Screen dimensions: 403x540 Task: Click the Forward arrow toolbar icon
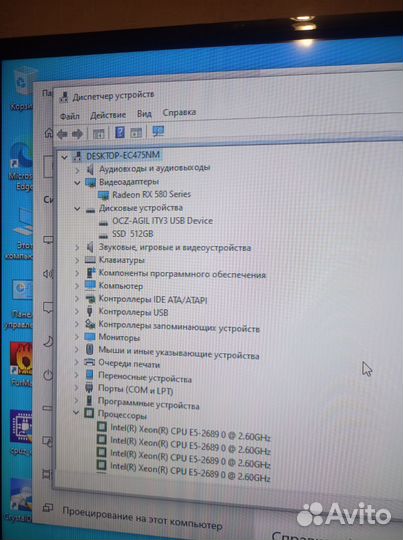pyautogui.click(x=77, y=134)
